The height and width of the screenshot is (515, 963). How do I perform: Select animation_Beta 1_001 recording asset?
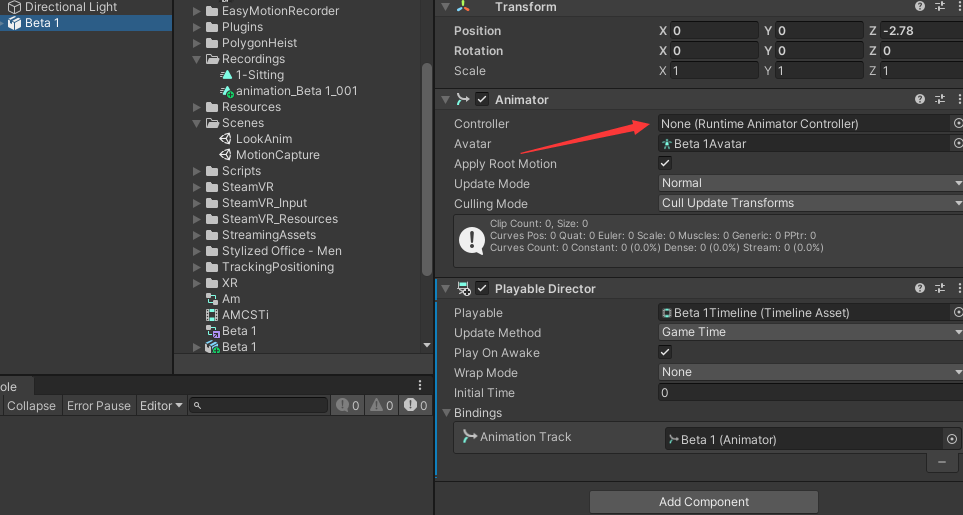(x=289, y=91)
